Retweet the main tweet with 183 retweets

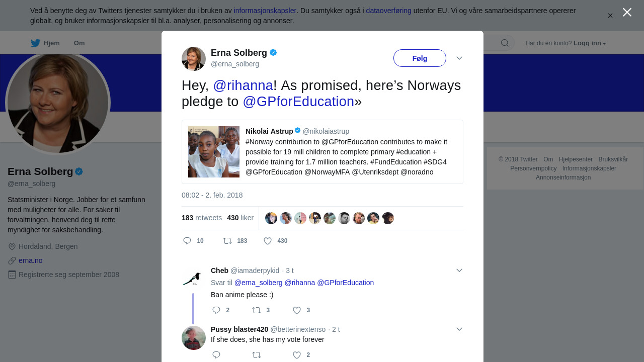click(227, 241)
